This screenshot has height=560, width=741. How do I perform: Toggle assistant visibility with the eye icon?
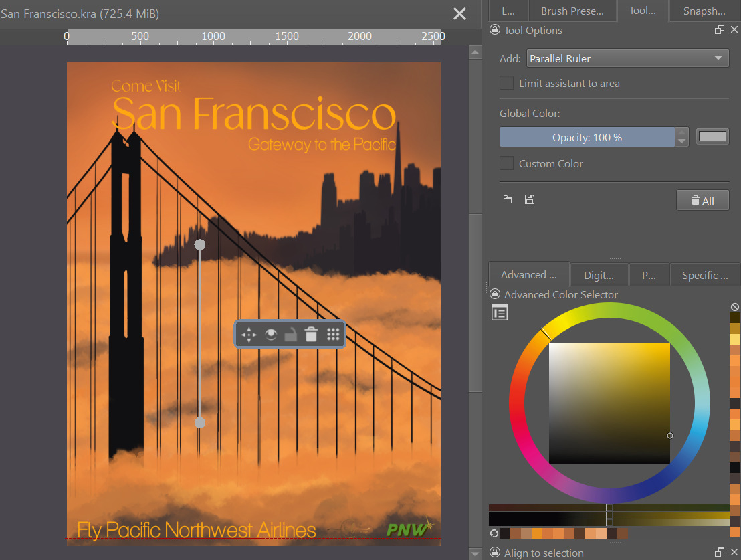[270, 335]
